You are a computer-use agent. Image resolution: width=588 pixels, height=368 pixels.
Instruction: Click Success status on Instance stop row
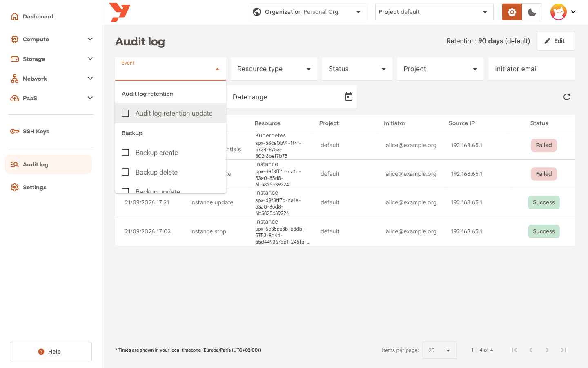544,231
